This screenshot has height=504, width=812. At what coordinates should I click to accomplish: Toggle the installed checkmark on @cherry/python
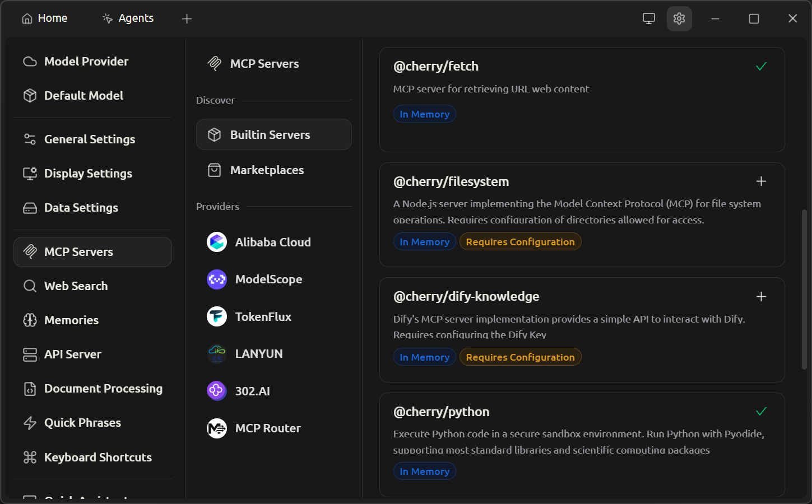point(761,412)
